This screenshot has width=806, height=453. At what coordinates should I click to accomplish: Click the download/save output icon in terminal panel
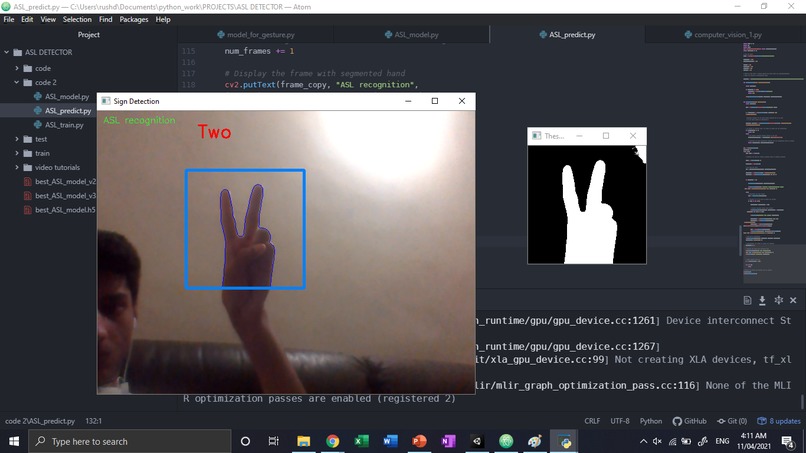(x=762, y=300)
